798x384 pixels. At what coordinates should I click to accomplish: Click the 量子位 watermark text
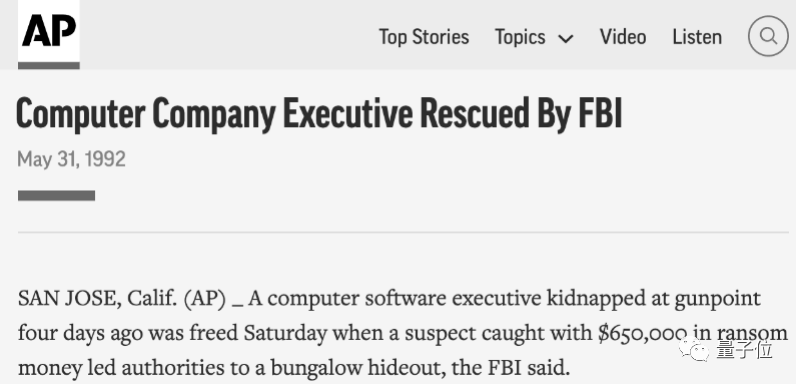[745, 350]
